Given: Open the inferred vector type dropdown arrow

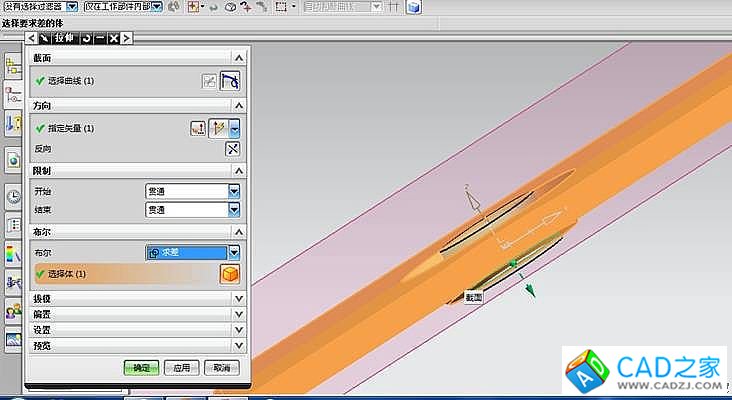Looking at the screenshot, I should pos(234,128).
